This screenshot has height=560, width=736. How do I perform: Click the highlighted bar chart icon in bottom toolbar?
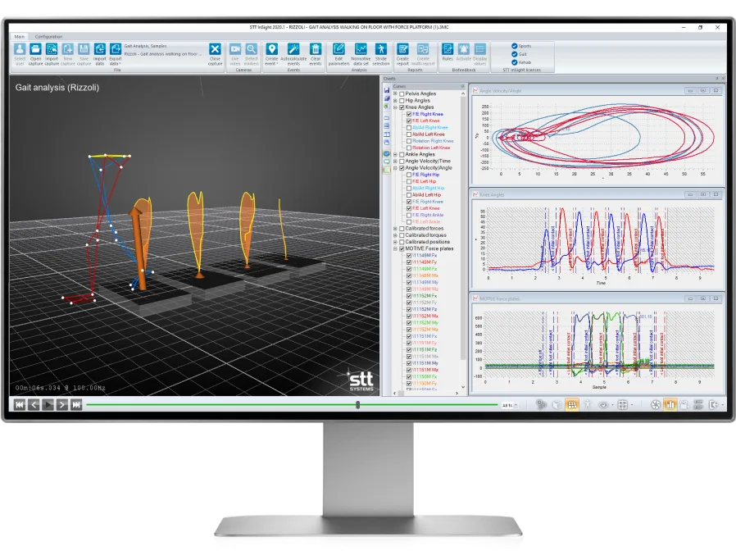tap(670, 405)
